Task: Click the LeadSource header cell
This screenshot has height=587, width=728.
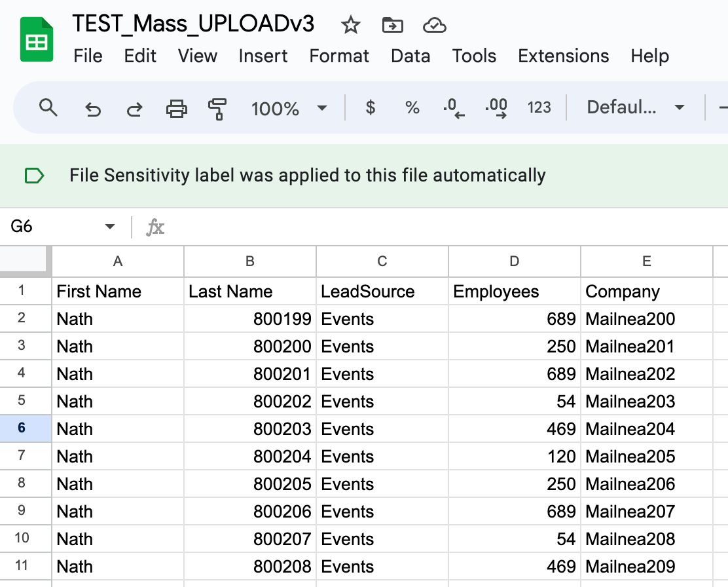Action: [382, 292]
